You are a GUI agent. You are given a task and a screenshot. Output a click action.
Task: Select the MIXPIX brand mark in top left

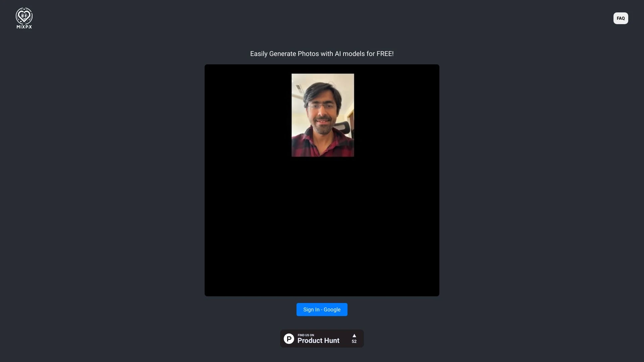24,18
